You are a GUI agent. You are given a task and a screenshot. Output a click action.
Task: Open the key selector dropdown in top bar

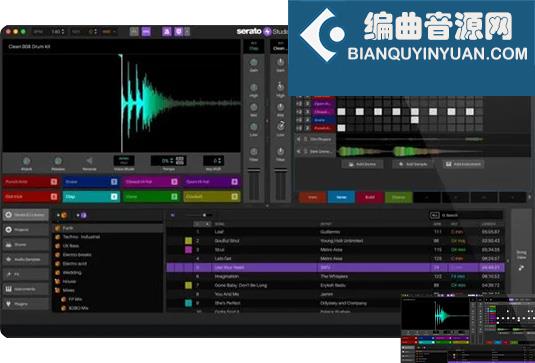pos(109,32)
